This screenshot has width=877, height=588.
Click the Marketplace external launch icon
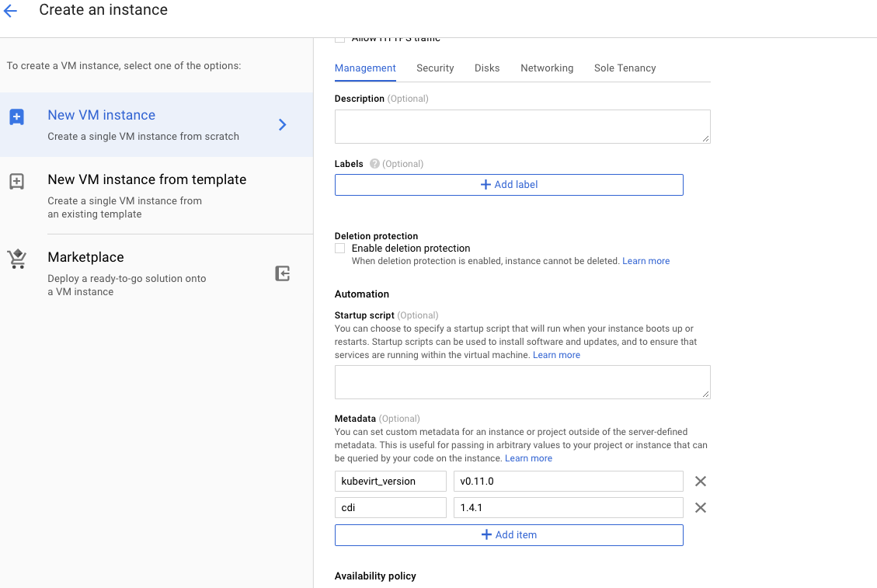coord(283,273)
